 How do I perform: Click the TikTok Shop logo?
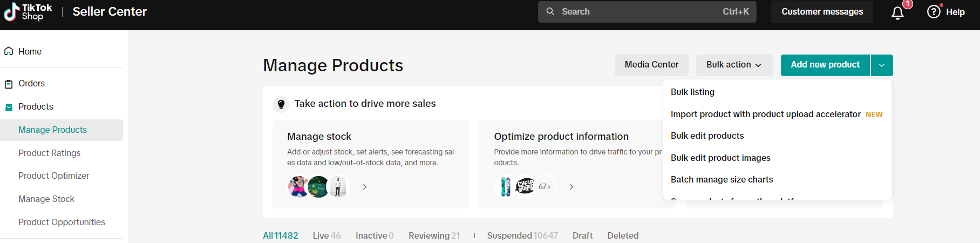[28, 12]
